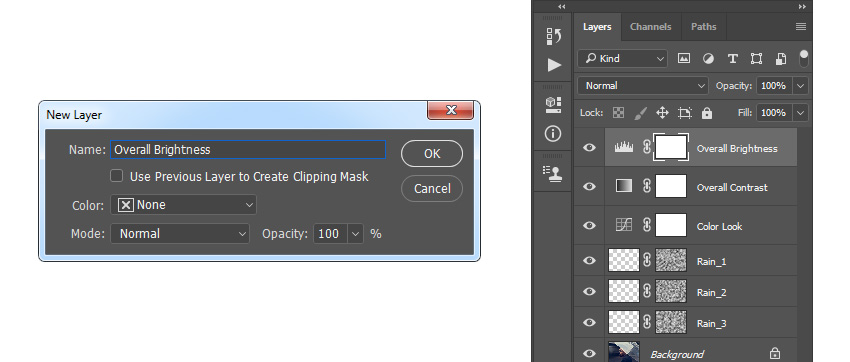850x362 pixels.
Task: Click Opacity value field in New Layer
Action: (331, 234)
